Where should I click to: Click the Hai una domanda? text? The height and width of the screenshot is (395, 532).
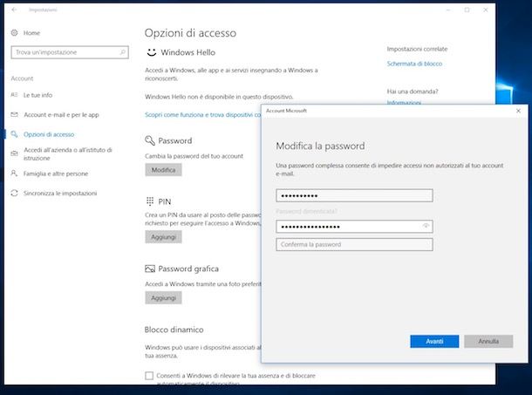point(413,92)
